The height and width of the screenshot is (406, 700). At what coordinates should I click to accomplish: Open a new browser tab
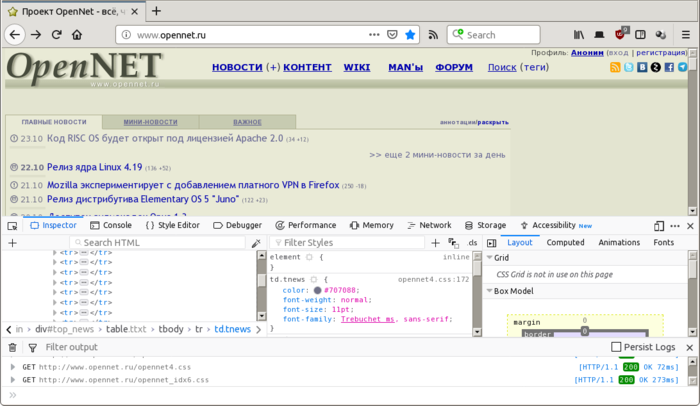[x=156, y=11]
